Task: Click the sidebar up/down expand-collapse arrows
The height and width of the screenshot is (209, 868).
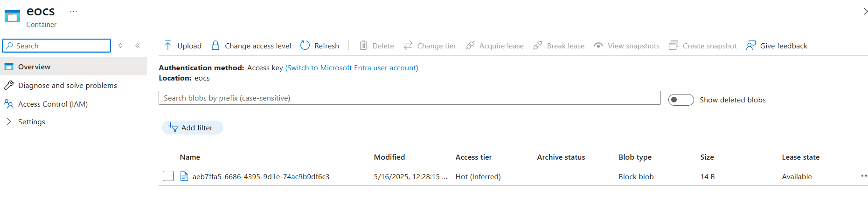Action: tap(120, 46)
